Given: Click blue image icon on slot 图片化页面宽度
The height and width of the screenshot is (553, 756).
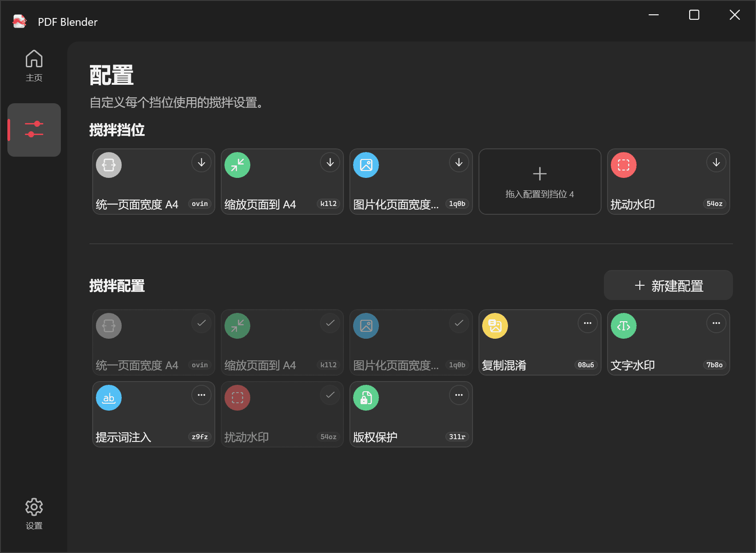Looking at the screenshot, I should click(x=366, y=165).
